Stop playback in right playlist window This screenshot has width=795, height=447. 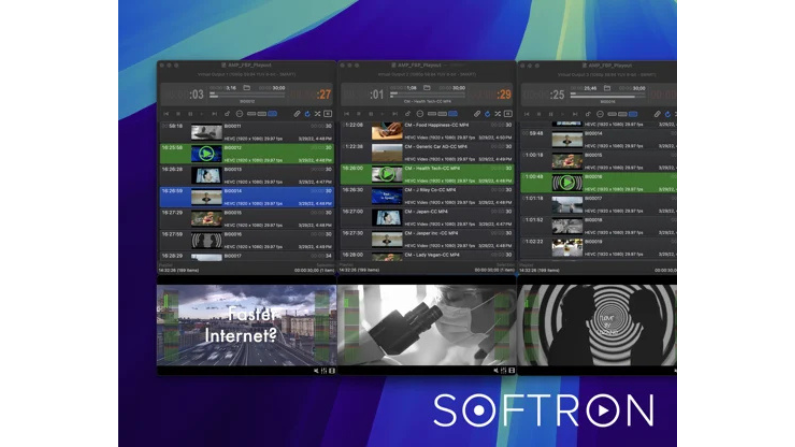coord(538,114)
